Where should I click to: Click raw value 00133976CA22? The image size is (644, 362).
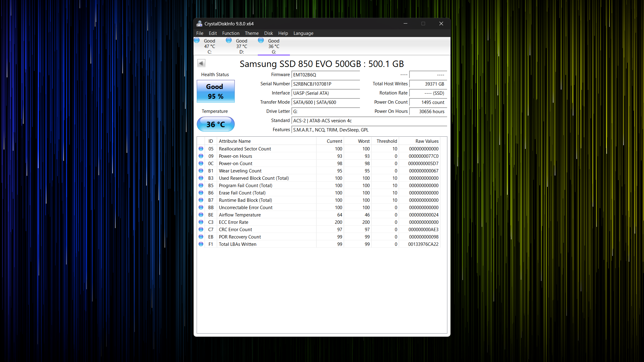pos(423,244)
